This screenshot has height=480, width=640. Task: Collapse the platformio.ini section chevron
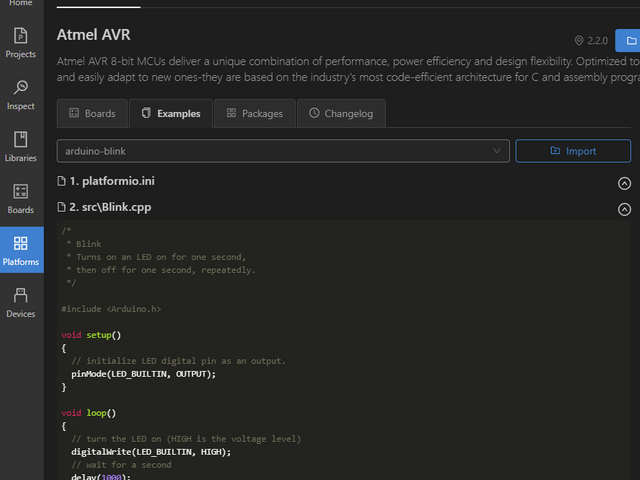pyautogui.click(x=624, y=183)
